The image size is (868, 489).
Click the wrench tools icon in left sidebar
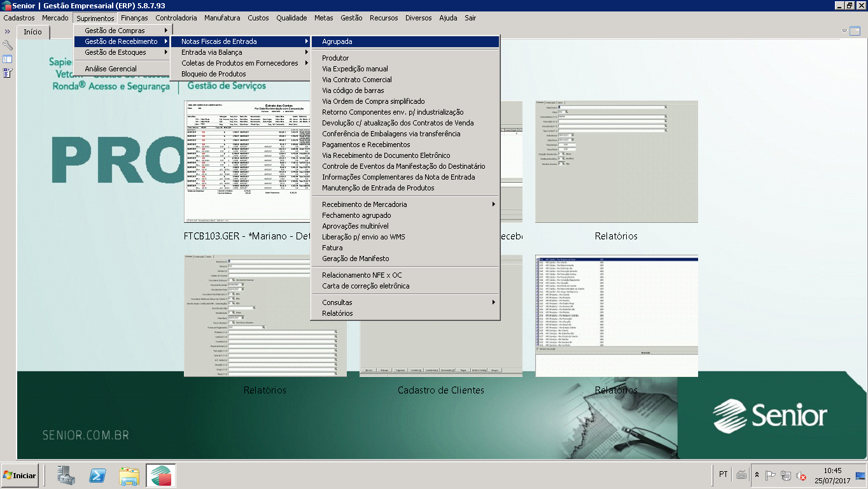[x=8, y=45]
